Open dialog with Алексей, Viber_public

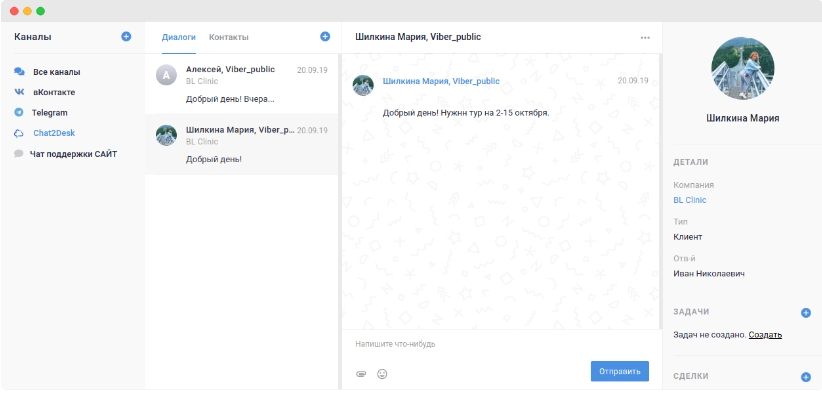pos(242,84)
